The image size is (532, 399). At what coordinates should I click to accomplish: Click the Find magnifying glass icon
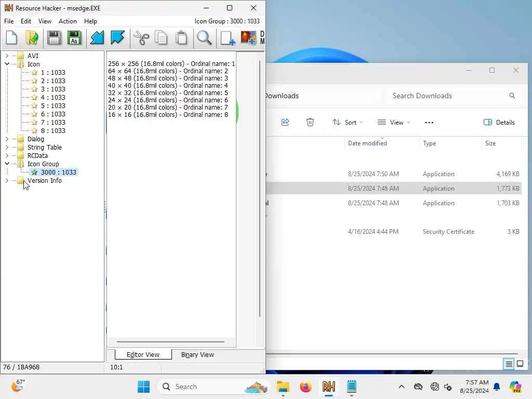[204, 37]
